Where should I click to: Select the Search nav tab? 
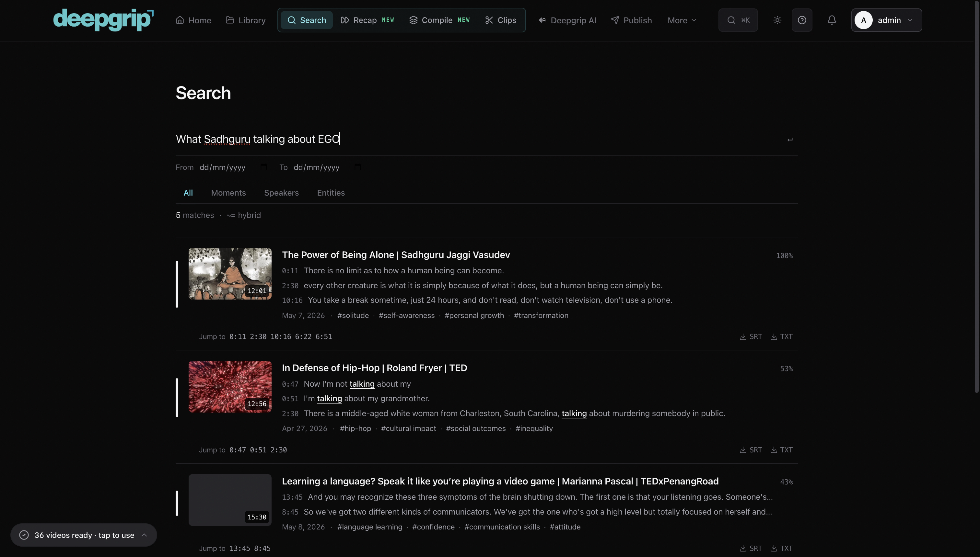click(307, 20)
